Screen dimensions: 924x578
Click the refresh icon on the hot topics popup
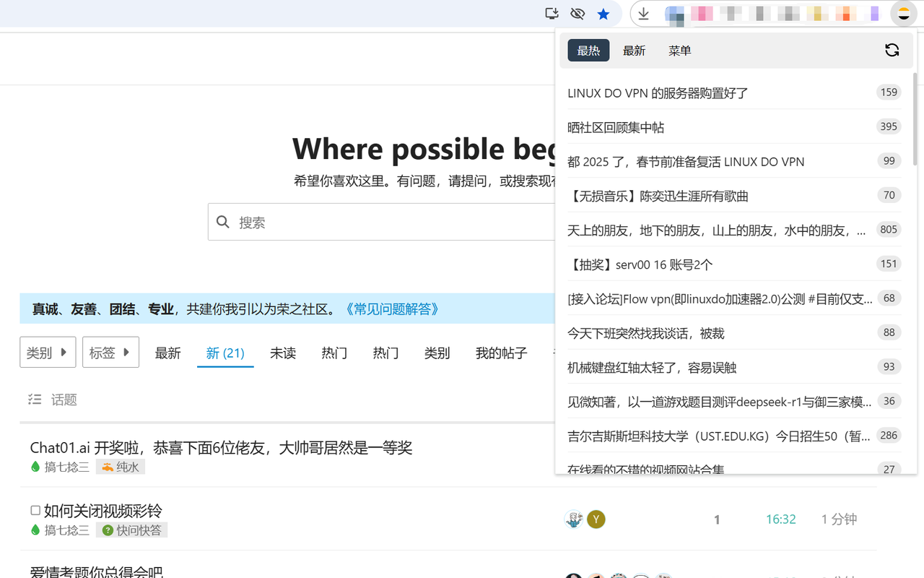[x=892, y=50]
